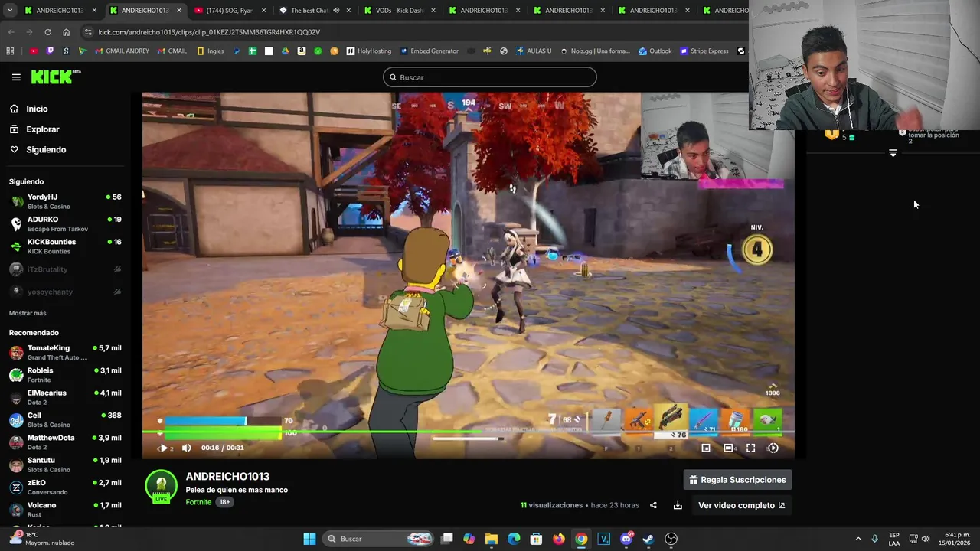Open the recommended ElMacarius channel
Image resolution: width=980 pixels, height=551 pixels.
pyautogui.click(x=65, y=397)
